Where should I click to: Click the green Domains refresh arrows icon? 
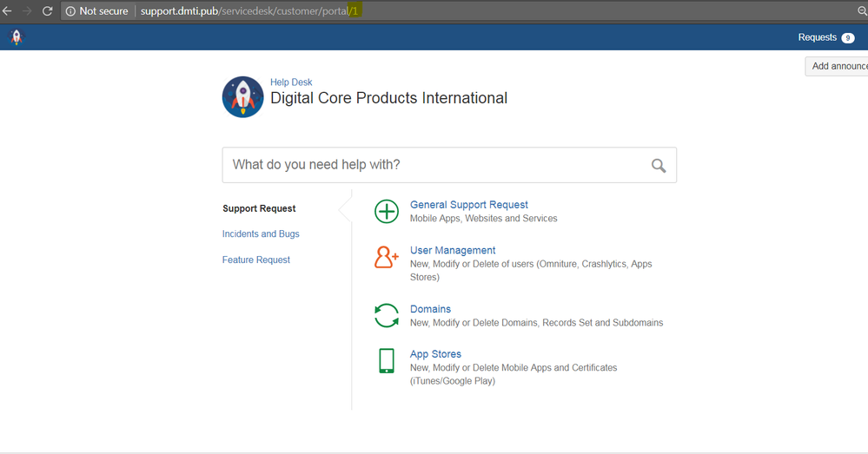click(x=387, y=316)
